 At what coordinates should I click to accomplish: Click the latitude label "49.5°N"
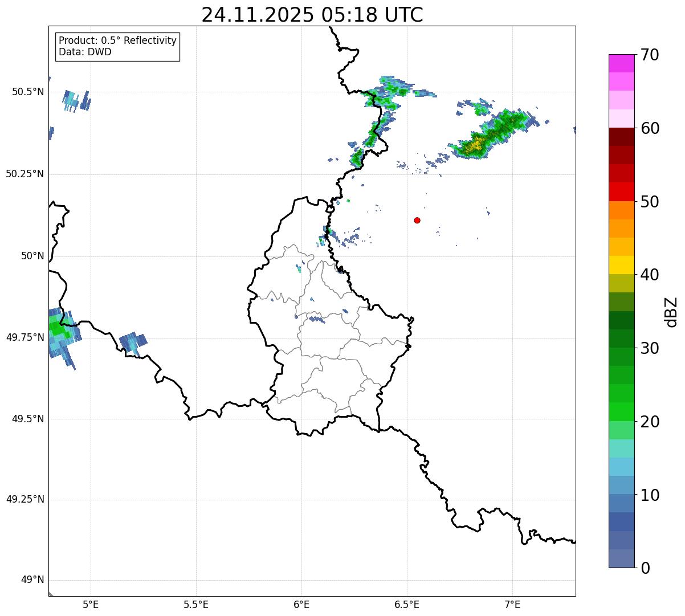coord(27,419)
